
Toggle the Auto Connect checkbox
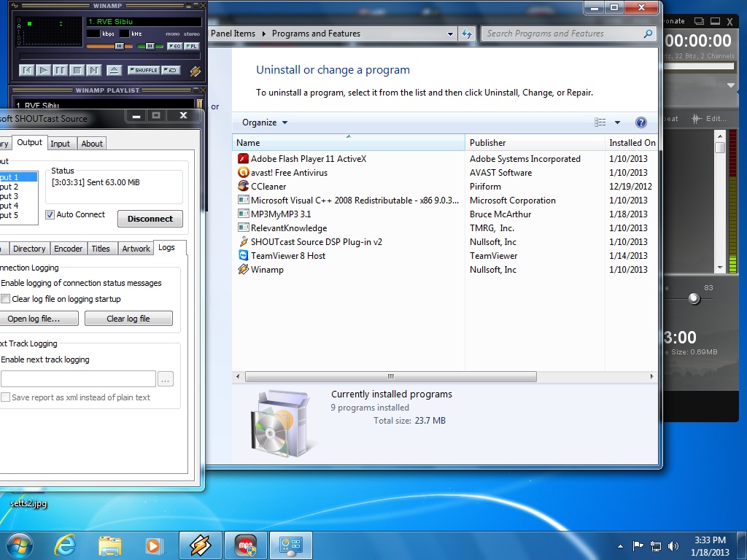[50, 215]
